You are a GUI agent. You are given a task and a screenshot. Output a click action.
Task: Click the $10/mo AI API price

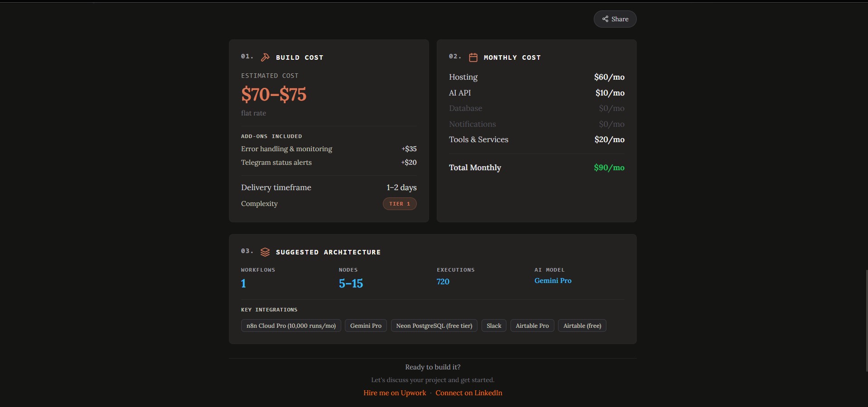610,93
